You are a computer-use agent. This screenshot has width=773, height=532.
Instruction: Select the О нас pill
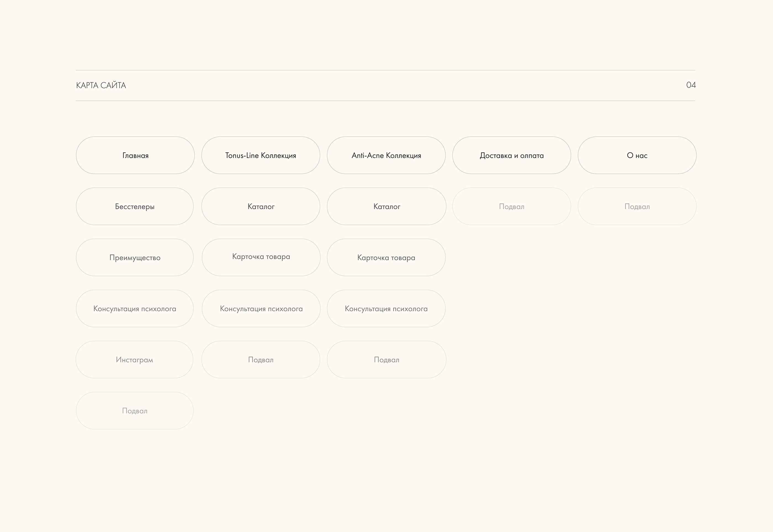[x=637, y=155]
